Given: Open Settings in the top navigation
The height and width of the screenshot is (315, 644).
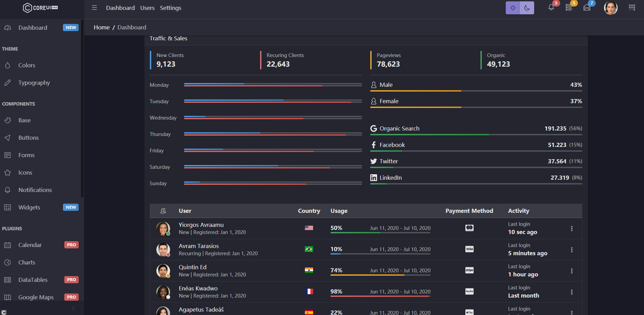Looking at the screenshot, I should (171, 8).
